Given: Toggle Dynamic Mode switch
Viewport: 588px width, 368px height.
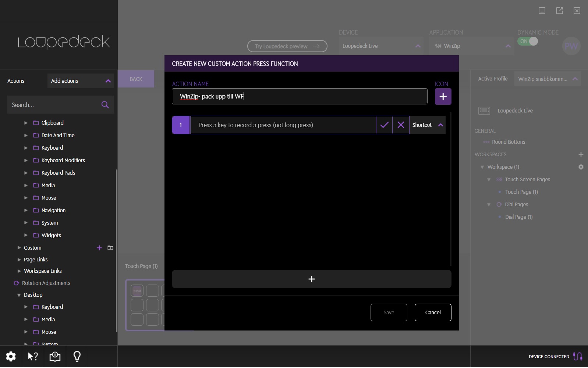Looking at the screenshot, I should (x=528, y=41).
